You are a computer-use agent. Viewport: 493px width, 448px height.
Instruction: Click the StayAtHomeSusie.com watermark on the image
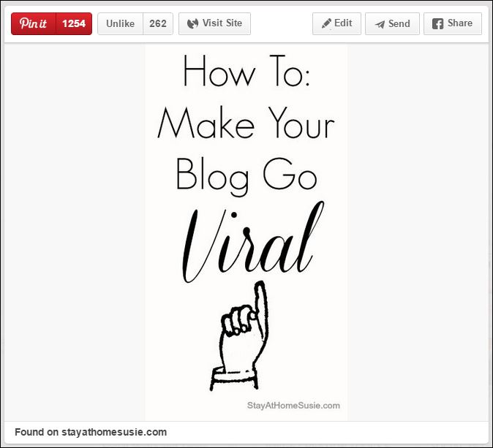click(293, 406)
